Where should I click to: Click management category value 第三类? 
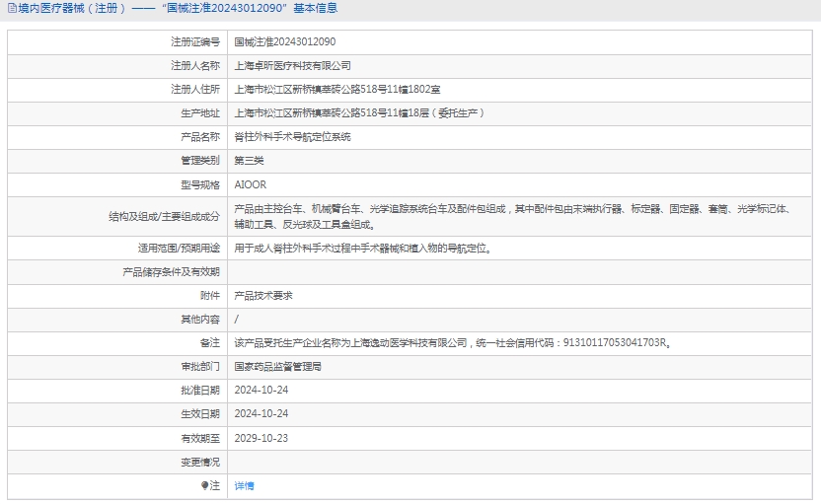click(x=249, y=161)
